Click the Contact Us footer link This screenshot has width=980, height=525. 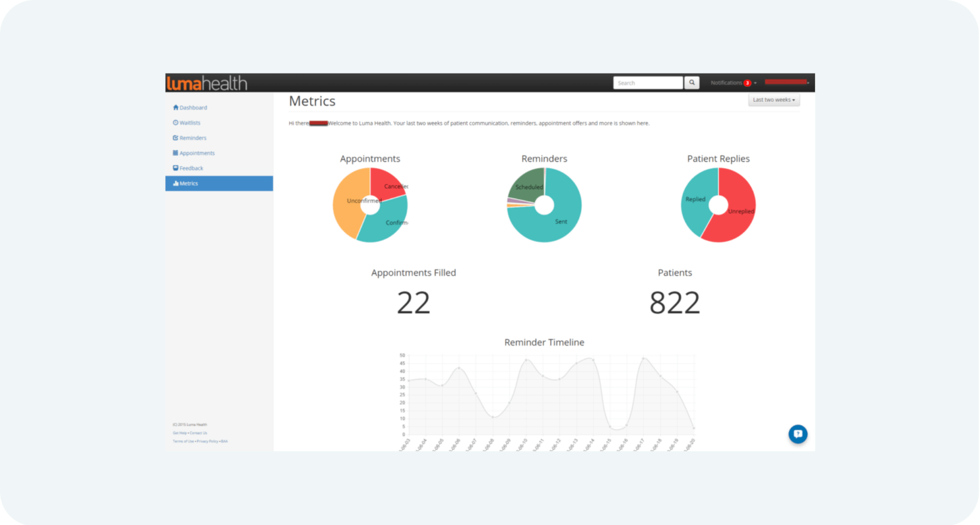(x=199, y=433)
